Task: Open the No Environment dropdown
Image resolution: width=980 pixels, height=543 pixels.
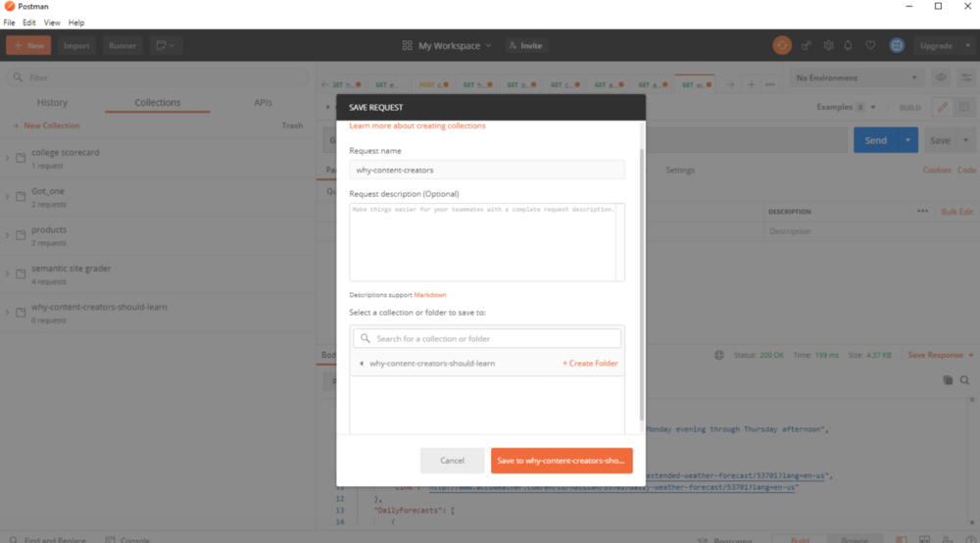Action: tap(857, 77)
